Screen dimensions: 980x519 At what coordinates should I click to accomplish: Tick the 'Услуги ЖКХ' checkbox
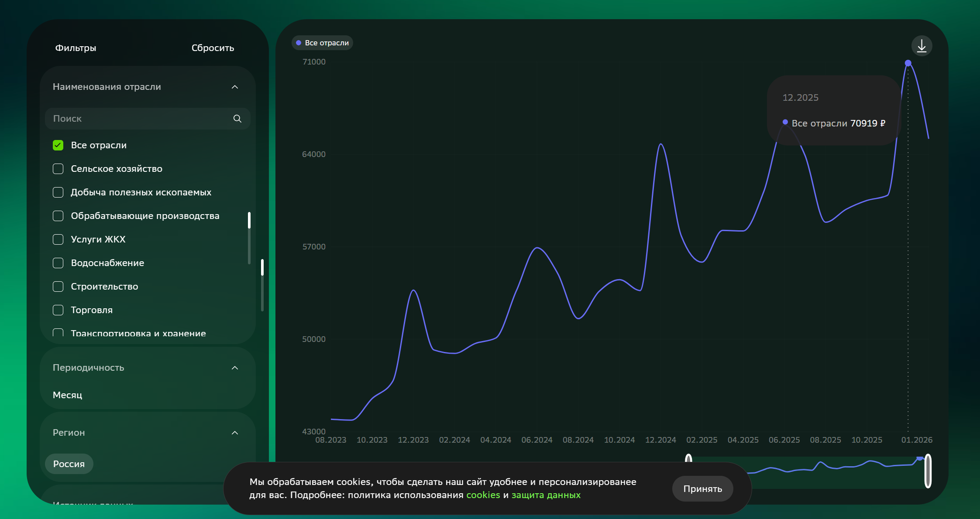click(x=58, y=239)
